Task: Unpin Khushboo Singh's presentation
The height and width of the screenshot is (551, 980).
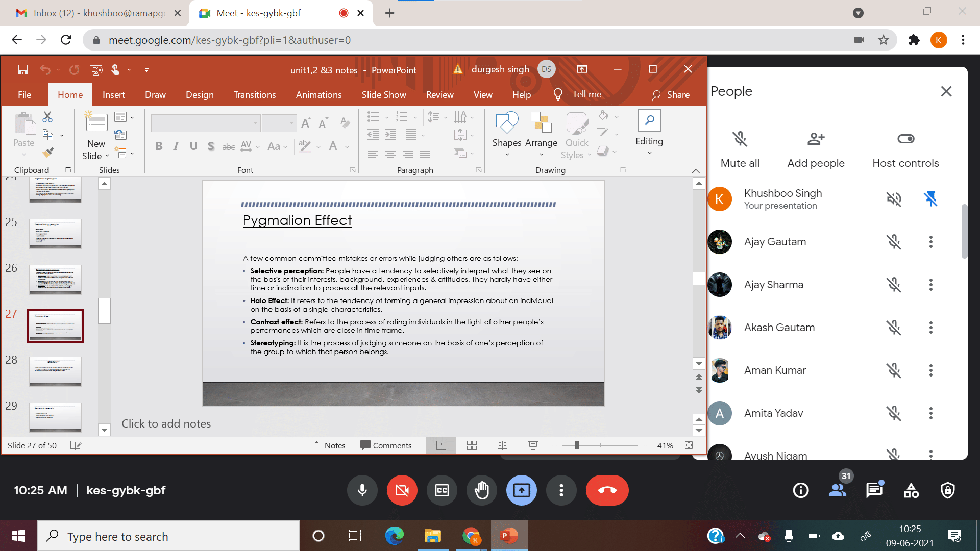Action: (930, 199)
